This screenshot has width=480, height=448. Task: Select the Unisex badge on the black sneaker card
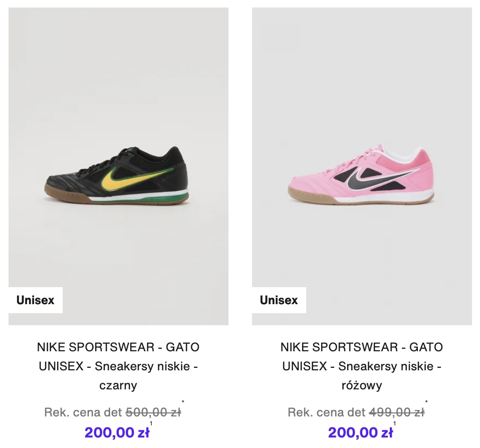click(35, 300)
